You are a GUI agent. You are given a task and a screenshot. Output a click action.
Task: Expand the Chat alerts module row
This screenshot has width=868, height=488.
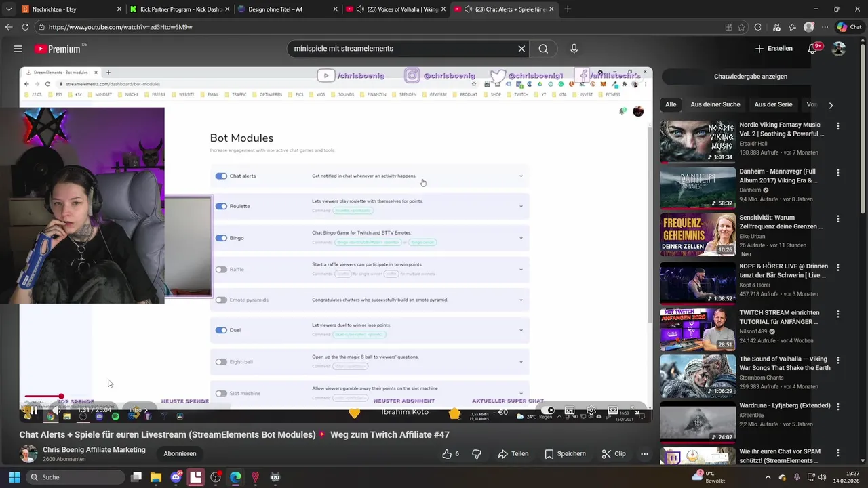pyautogui.click(x=521, y=176)
